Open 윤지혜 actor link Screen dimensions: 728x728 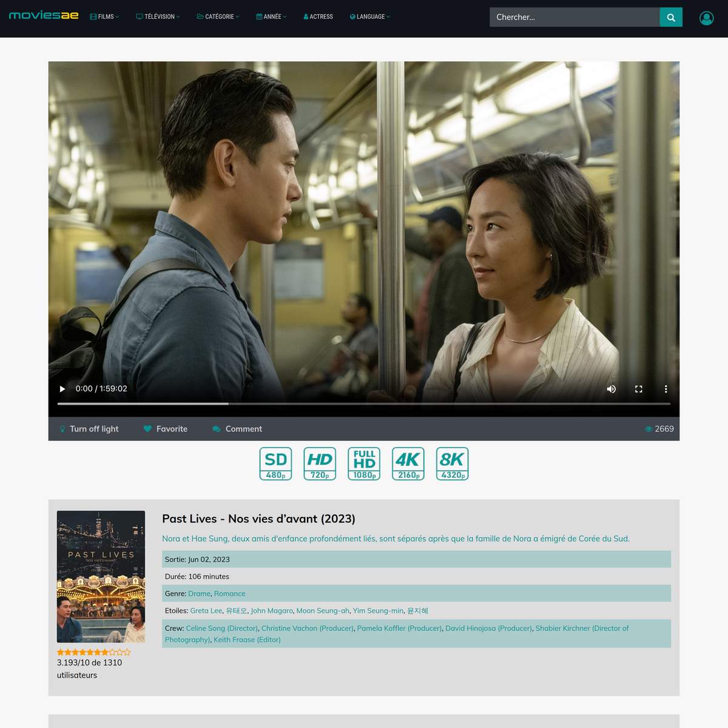click(x=417, y=611)
